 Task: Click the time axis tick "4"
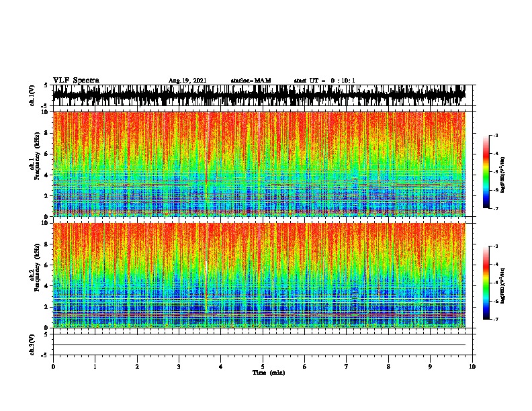click(221, 367)
